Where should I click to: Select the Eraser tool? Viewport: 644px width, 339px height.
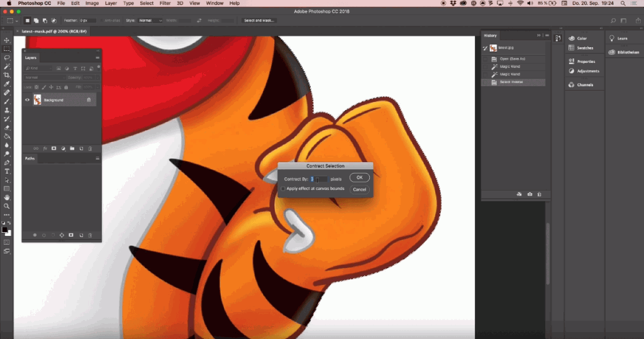click(x=6, y=128)
